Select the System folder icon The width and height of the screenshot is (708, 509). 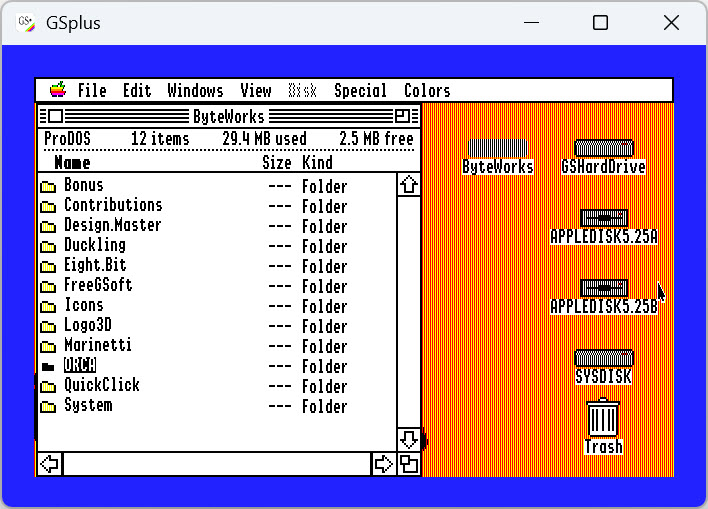(48, 406)
